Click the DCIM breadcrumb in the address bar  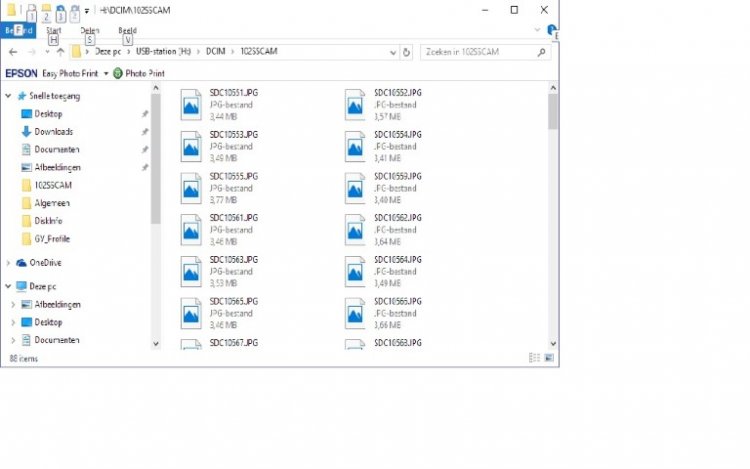coord(217,52)
